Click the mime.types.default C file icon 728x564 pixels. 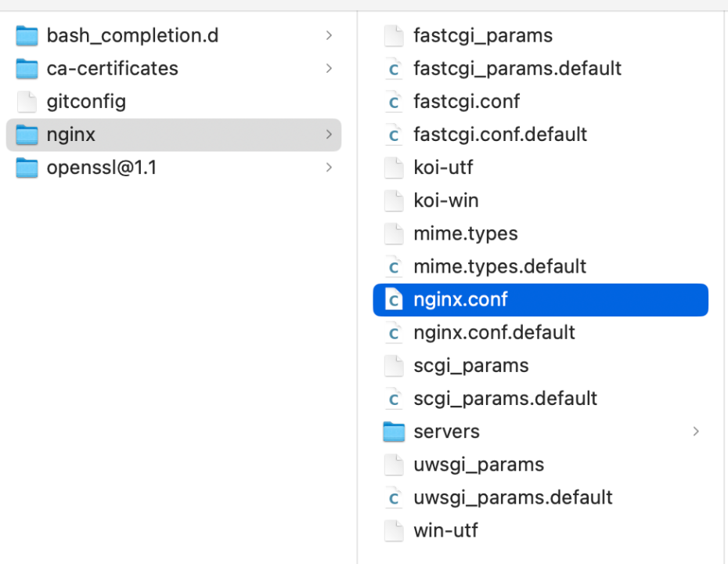pyautogui.click(x=394, y=266)
